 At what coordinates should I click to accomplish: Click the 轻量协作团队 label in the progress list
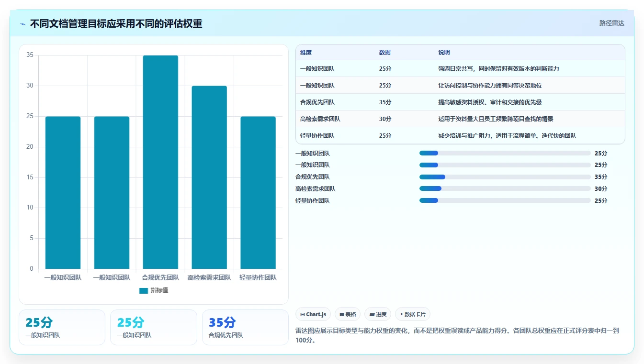(313, 201)
